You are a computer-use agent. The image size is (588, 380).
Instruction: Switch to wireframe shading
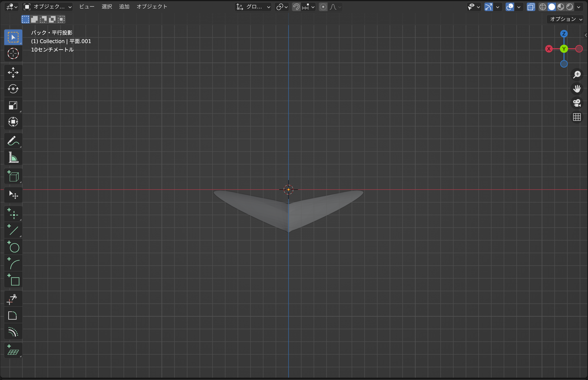pos(543,7)
